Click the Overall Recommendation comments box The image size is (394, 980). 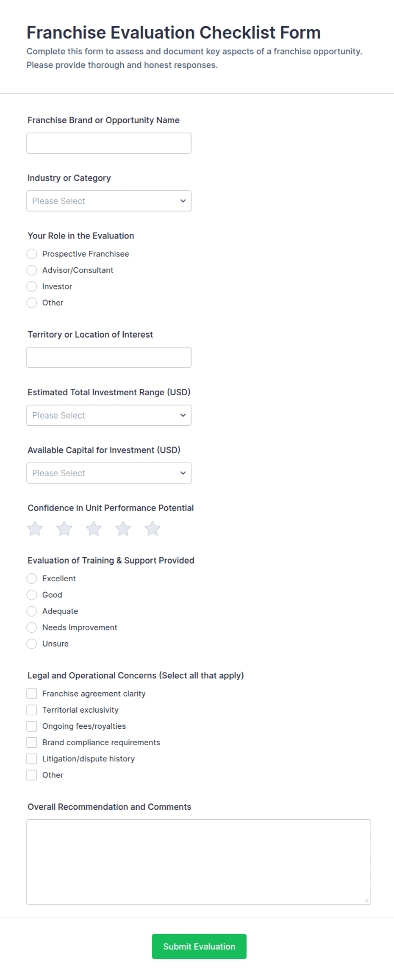[199, 862]
